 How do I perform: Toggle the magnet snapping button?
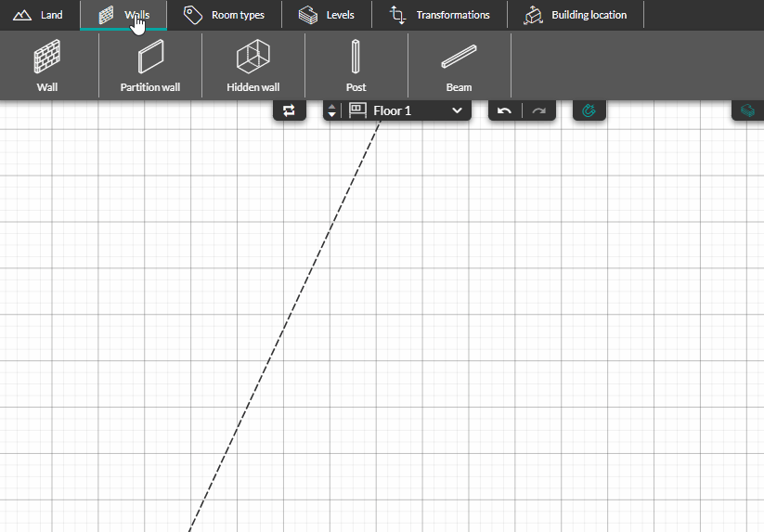pos(589,110)
